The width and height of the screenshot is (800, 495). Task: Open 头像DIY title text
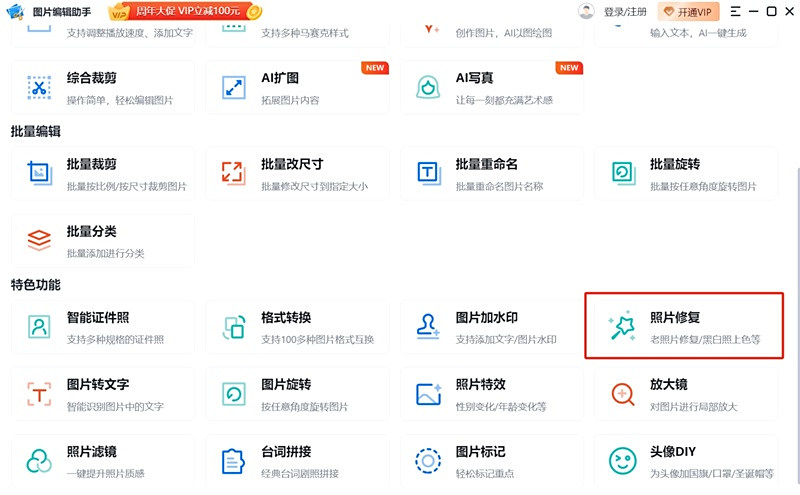(673, 452)
